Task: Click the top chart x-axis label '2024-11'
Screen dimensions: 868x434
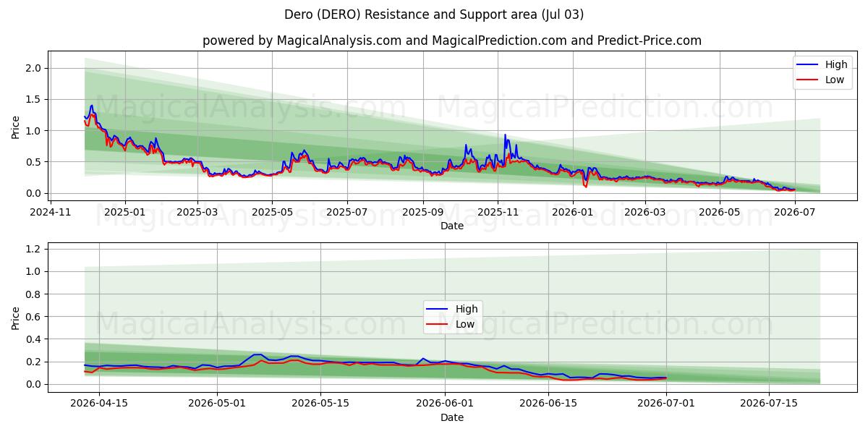Action: click(x=50, y=213)
